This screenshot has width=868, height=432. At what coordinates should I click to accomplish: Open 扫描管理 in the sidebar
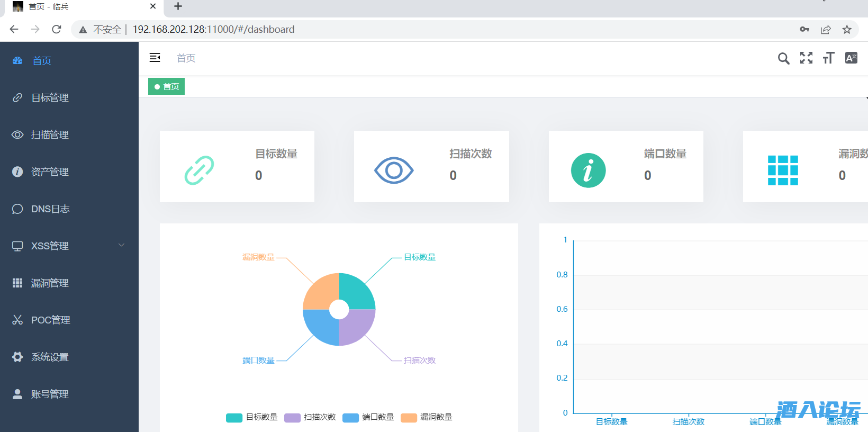click(x=50, y=135)
